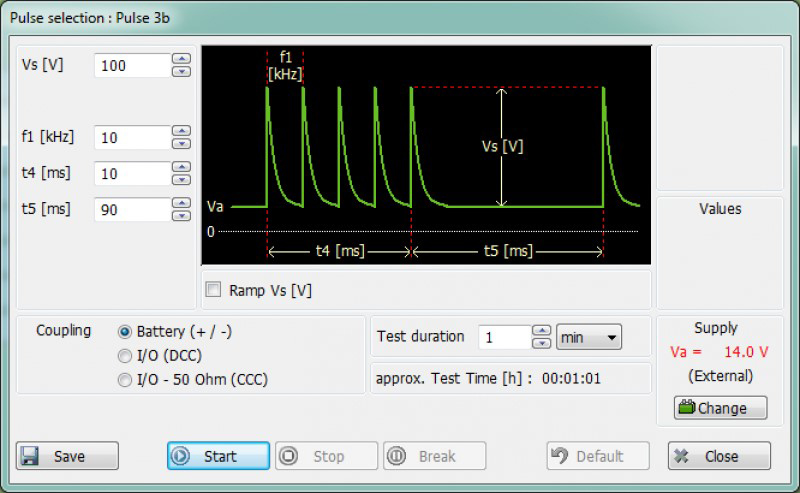Click the f1 [kHz] value field
The height and width of the screenshot is (493, 800).
(x=133, y=137)
